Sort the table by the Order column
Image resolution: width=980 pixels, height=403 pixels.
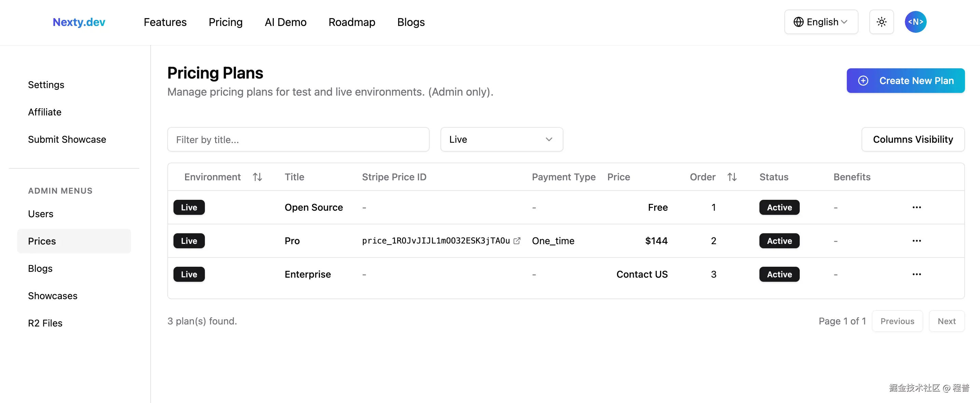coord(732,177)
